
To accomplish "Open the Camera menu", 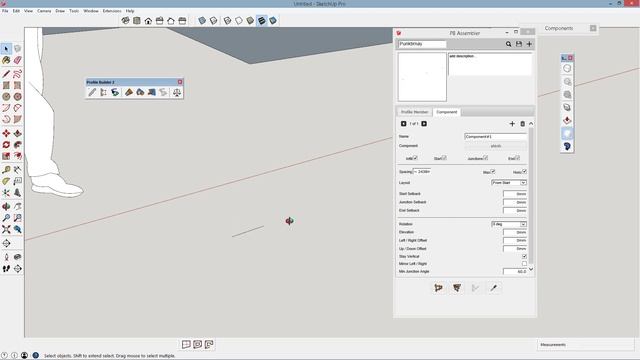I will tap(44, 11).
